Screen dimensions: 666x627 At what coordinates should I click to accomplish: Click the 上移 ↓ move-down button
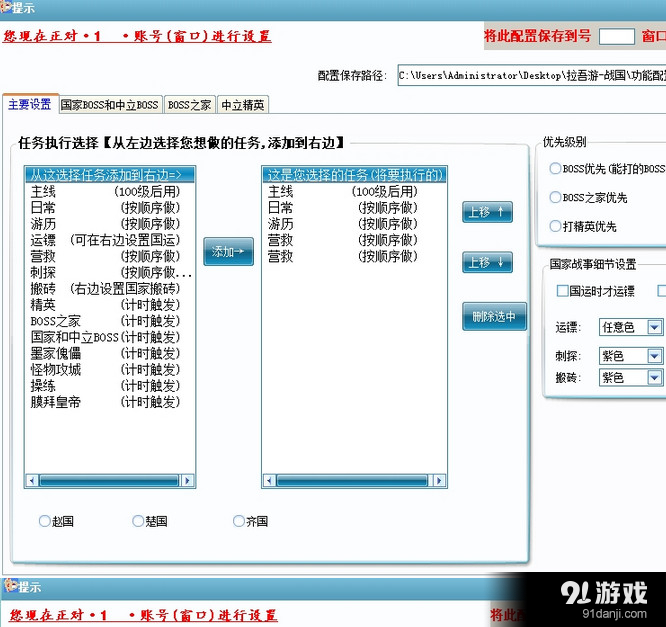click(487, 262)
